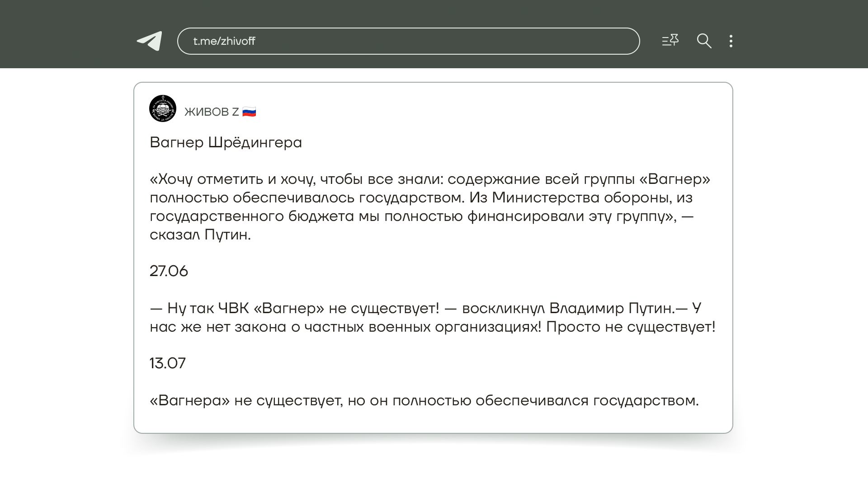Click the t.me/zhivoff address field

tap(408, 41)
